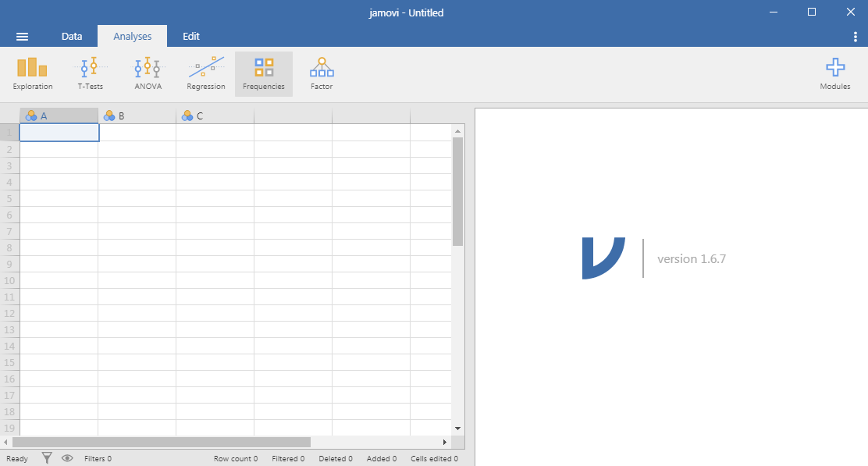
Task: Open the Frequencies analyses menu
Action: (264, 74)
